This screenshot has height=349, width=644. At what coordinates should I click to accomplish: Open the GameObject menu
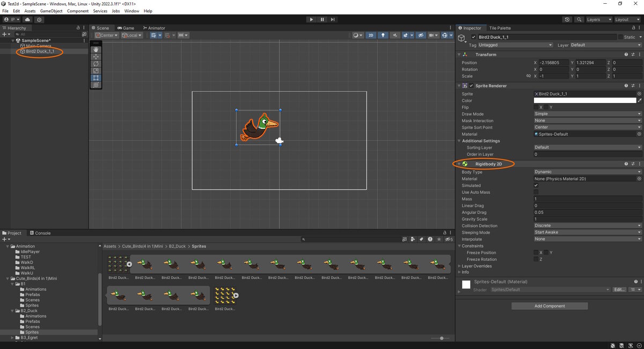[x=51, y=11]
